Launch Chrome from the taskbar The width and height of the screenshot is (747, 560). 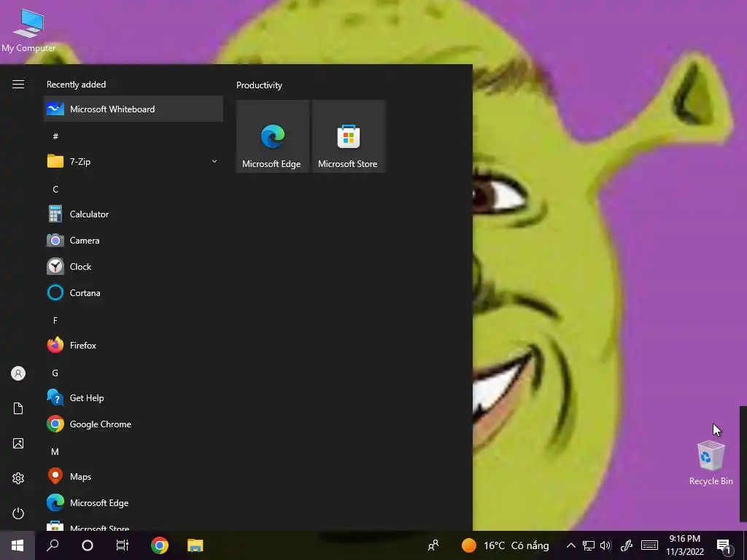click(x=160, y=545)
